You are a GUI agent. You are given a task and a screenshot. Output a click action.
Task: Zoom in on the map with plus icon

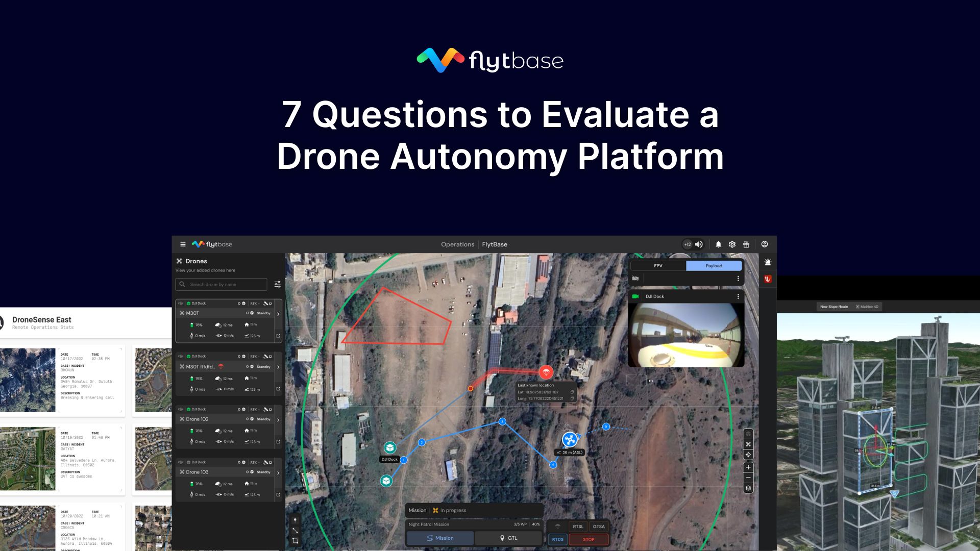tap(748, 467)
